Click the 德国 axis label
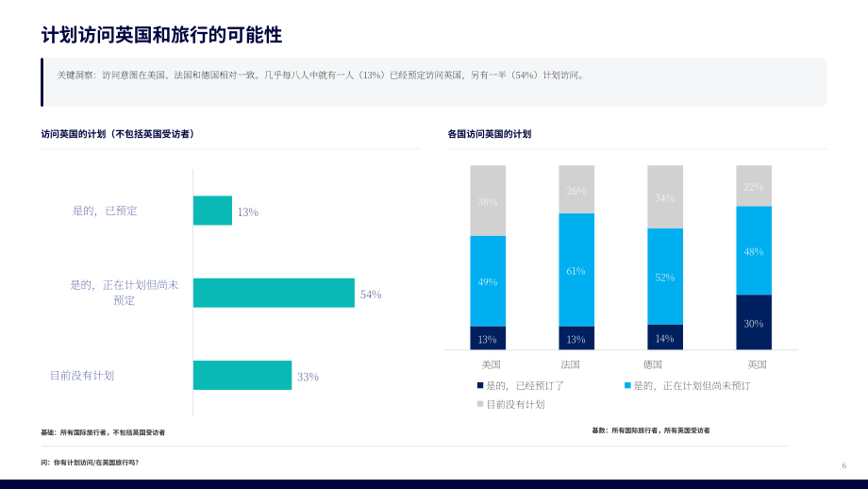The image size is (868, 489). (653, 364)
